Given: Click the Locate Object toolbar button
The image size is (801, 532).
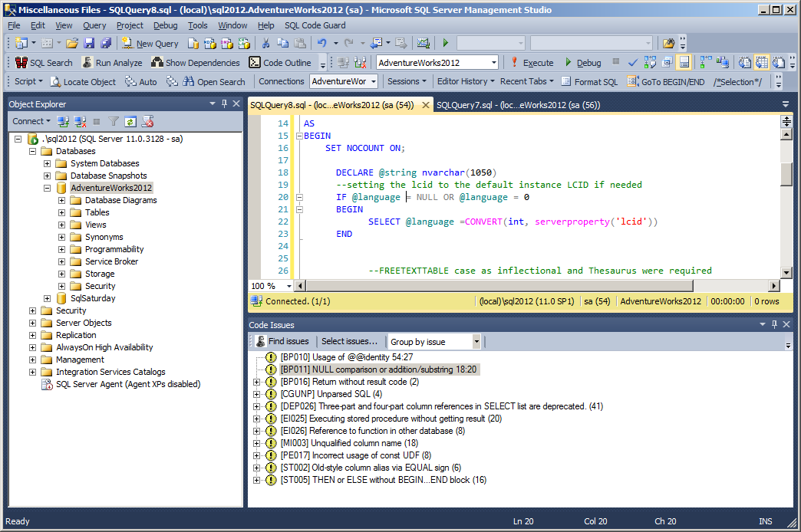Looking at the screenshot, I should tap(84, 82).
